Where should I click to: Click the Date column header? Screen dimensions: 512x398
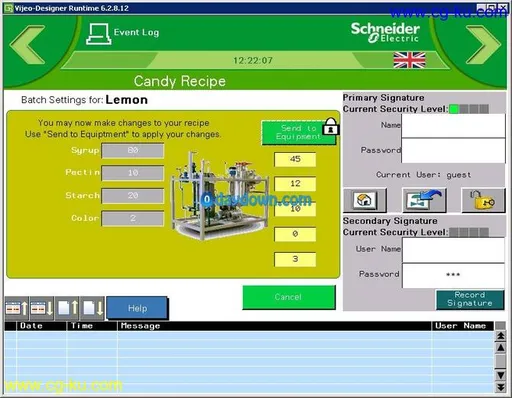point(41,326)
